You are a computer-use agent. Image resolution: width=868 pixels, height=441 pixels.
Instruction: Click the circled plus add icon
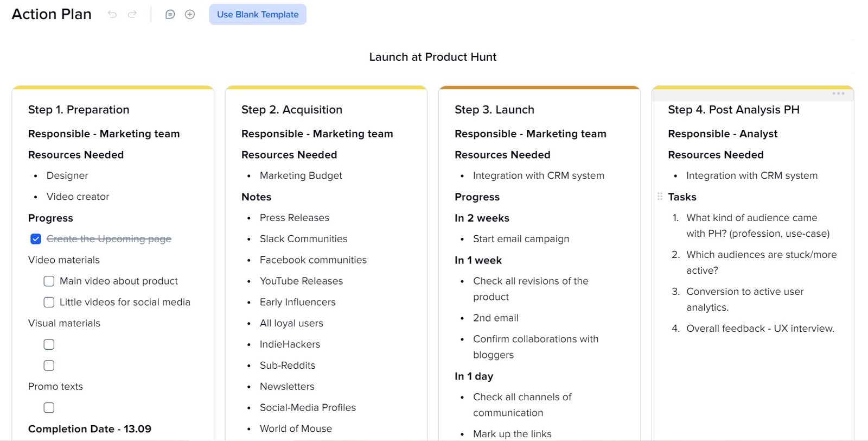(x=190, y=14)
